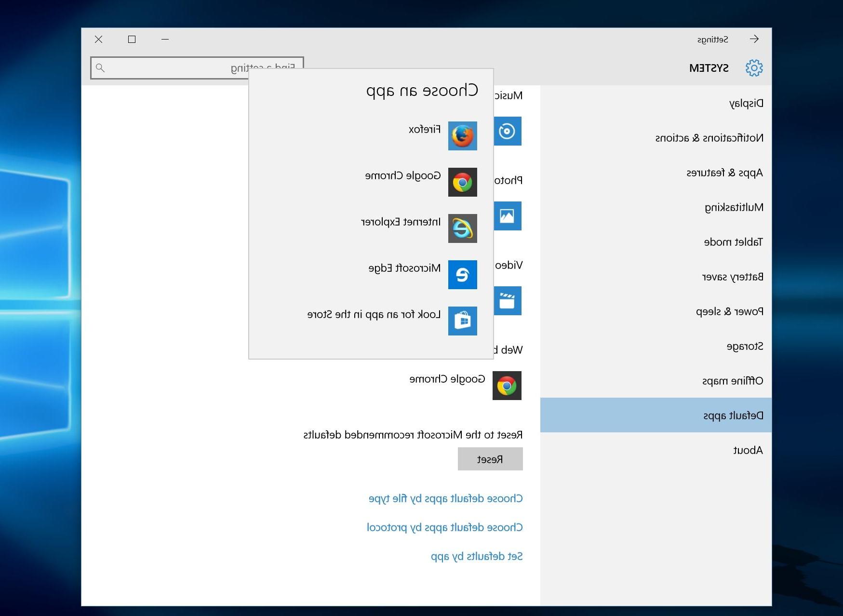Pick Internet Explorer from the app list

(371, 228)
